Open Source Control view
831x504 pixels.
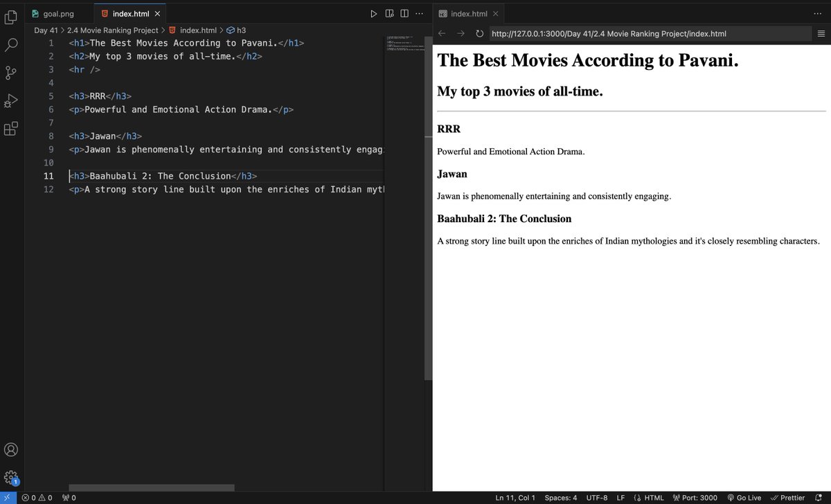11,73
